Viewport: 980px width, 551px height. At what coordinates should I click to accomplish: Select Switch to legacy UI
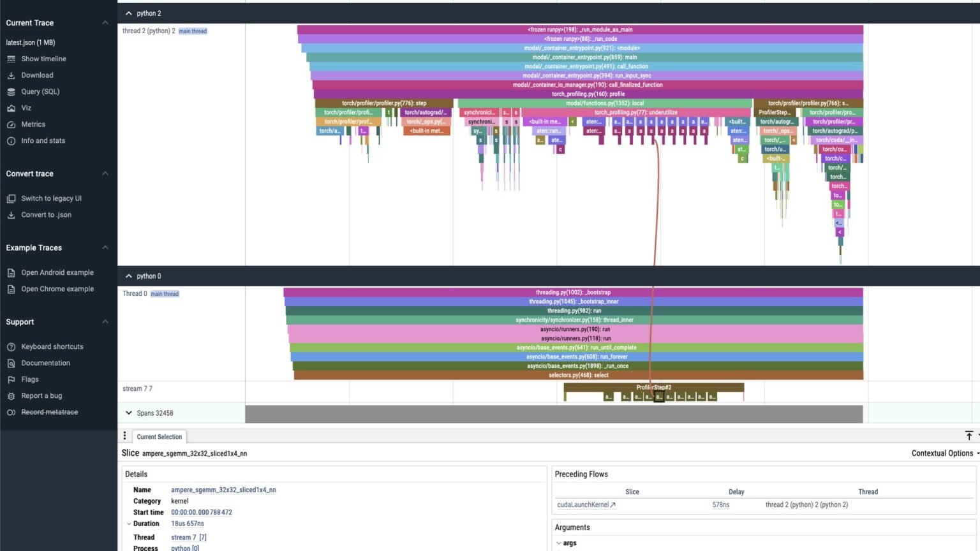click(51, 198)
